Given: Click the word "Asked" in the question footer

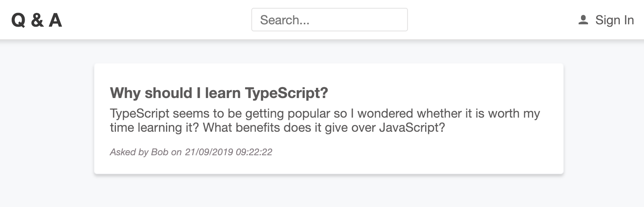Looking at the screenshot, I should pyautogui.click(x=123, y=152).
